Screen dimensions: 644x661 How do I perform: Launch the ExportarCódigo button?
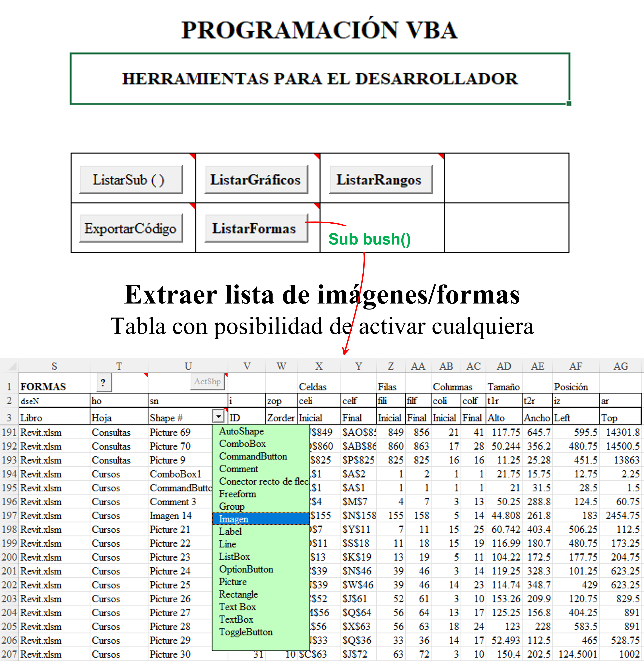pos(131,228)
